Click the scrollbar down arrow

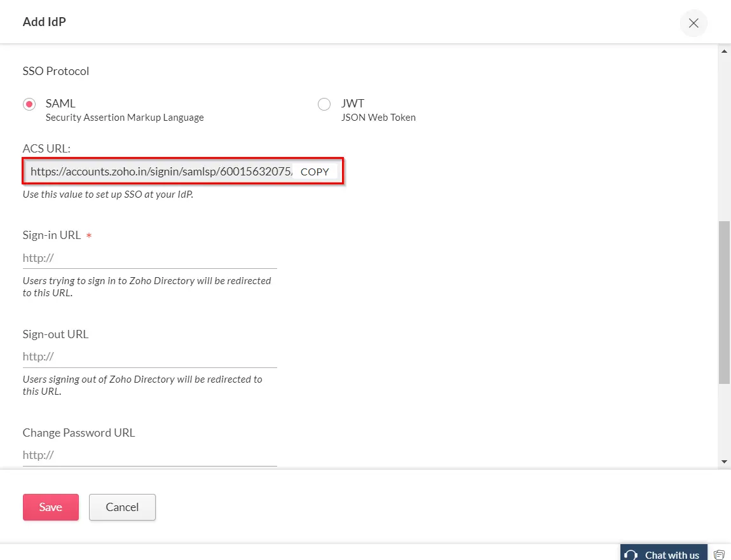coord(725,462)
